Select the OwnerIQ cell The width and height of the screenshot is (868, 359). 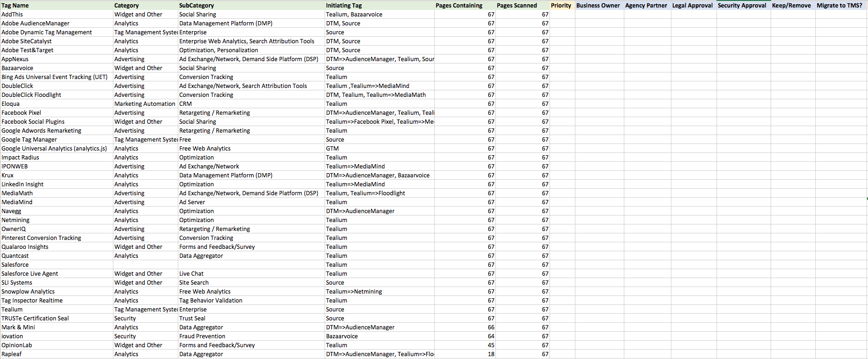pyautogui.click(x=56, y=229)
